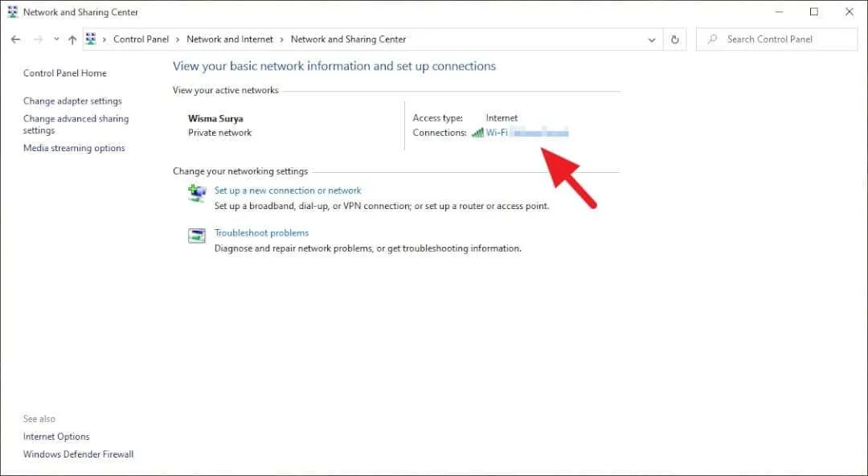Click the search magnifier icon
The image size is (868, 476).
point(712,39)
